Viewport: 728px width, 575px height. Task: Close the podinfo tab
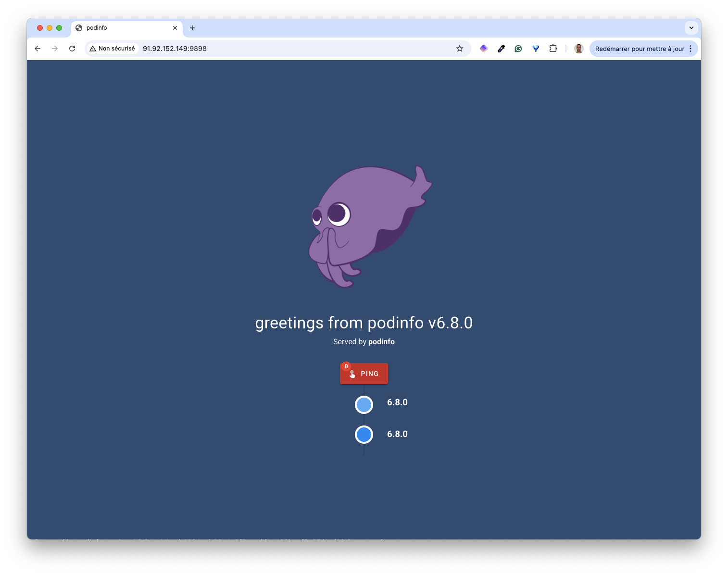pos(175,28)
